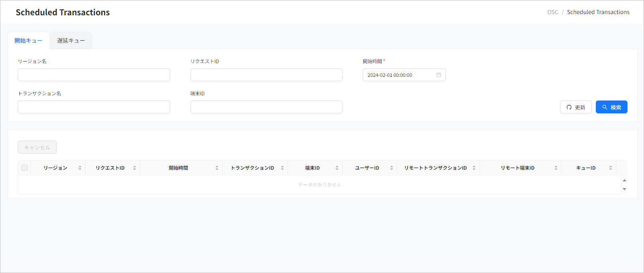Click sort icon on リージョン column
This screenshot has height=273, width=644.
(x=80, y=168)
